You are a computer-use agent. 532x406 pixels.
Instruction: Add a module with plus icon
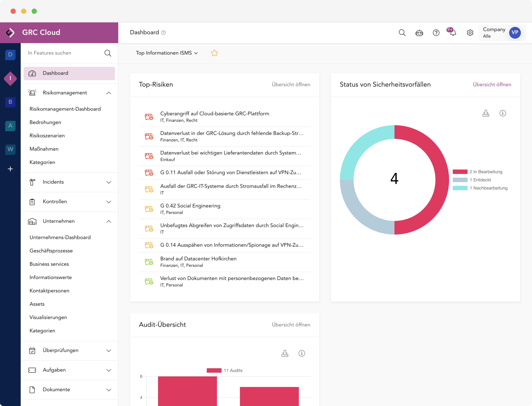[10, 169]
